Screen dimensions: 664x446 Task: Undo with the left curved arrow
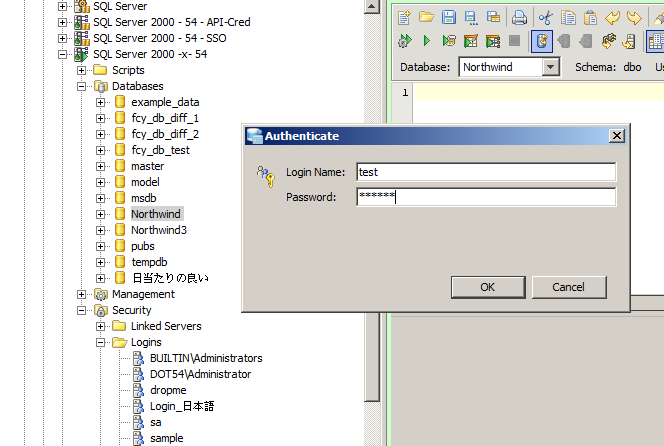tap(612, 18)
